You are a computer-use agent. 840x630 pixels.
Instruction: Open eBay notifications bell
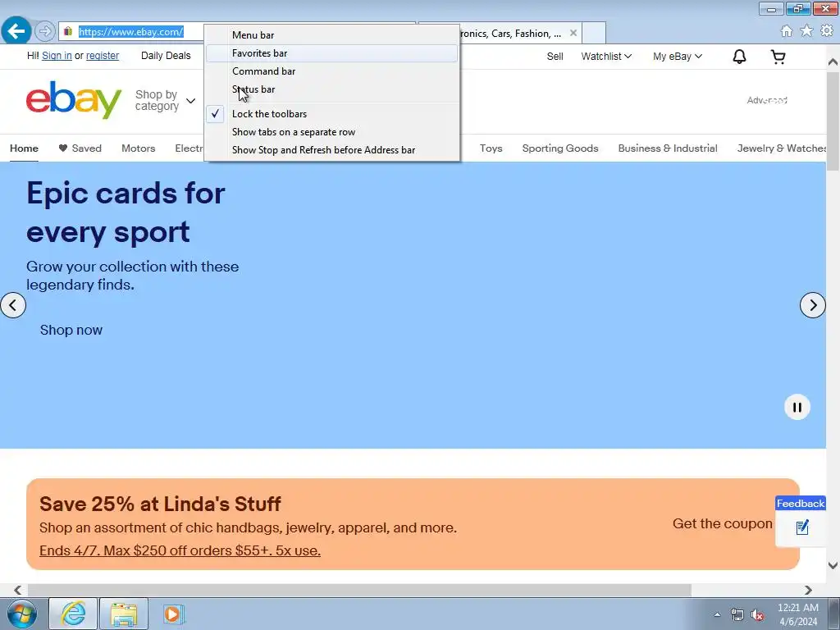pyautogui.click(x=739, y=57)
